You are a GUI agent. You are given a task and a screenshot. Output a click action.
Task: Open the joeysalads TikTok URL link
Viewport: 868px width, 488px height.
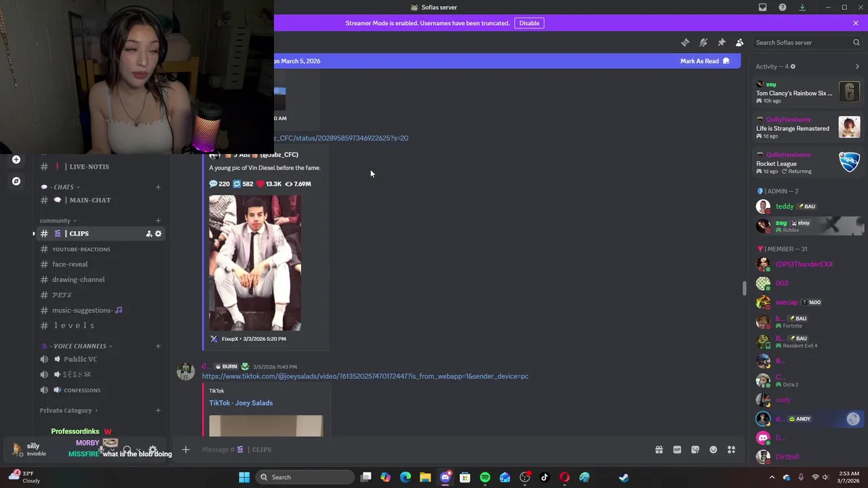[x=365, y=376]
